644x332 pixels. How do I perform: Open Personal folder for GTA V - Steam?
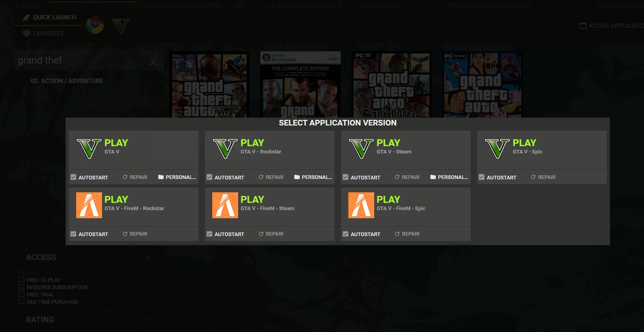(x=449, y=177)
